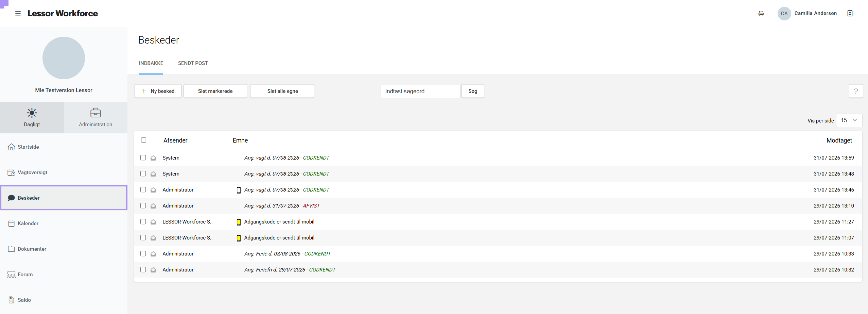Click the Slet markerede button
This screenshot has height=314, width=868.
[x=215, y=91]
